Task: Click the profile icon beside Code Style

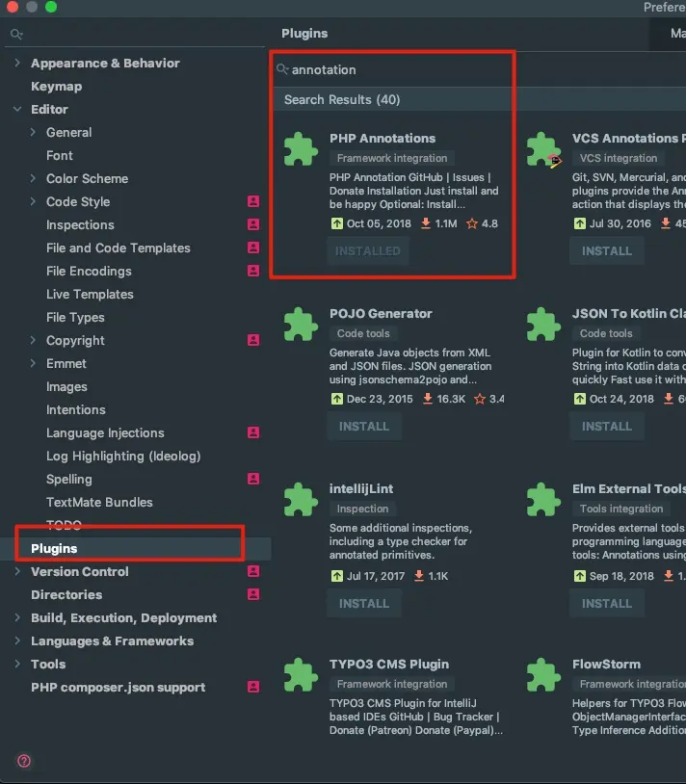Action: [x=253, y=201]
